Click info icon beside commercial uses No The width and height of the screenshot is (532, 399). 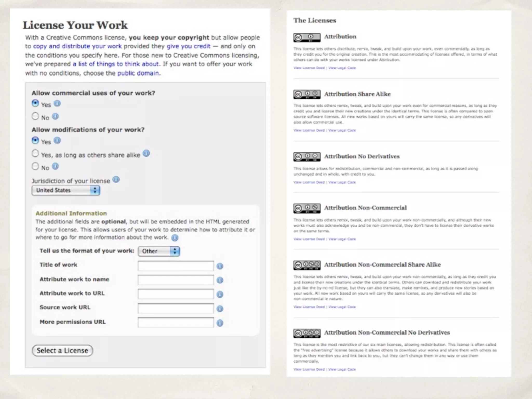click(x=55, y=116)
